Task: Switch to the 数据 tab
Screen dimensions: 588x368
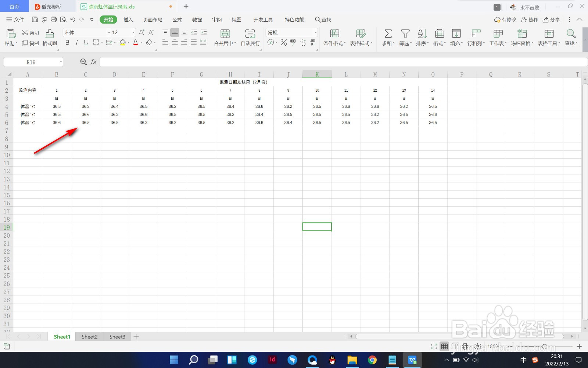Action: (x=197, y=20)
